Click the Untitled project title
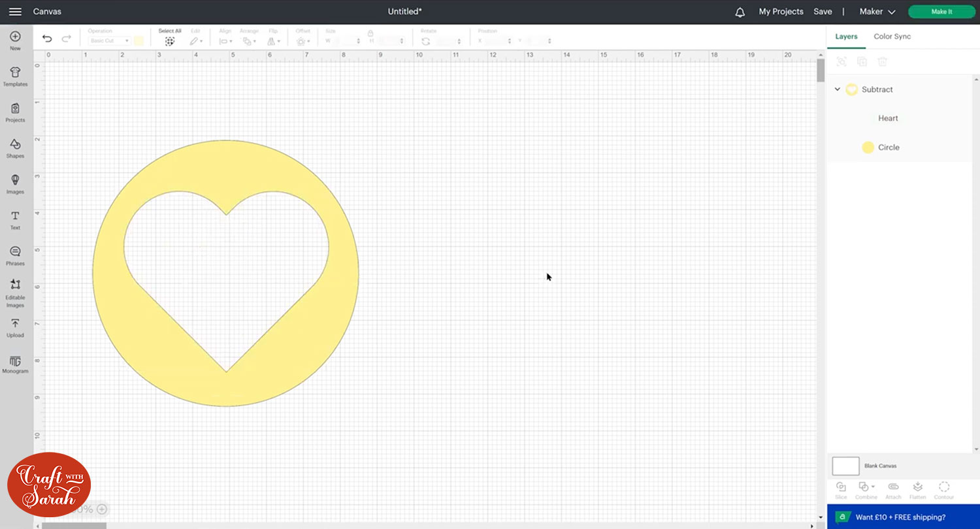980x529 pixels. [x=405, y=12]
